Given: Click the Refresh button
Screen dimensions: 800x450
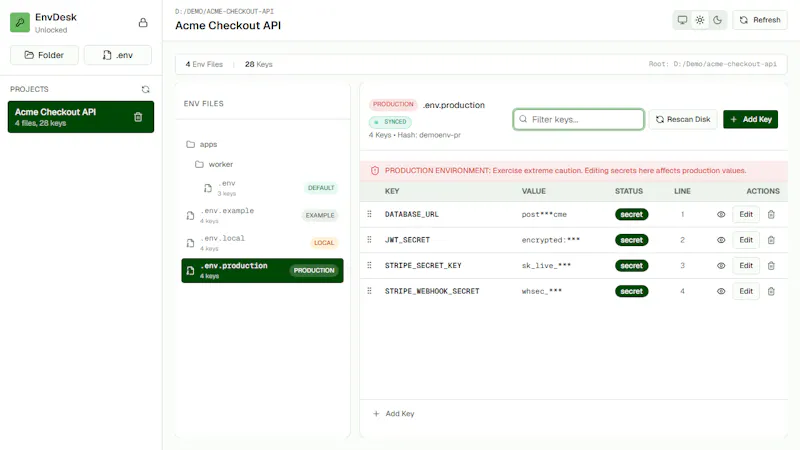Looking at the screenshot, I should coord(760,20).
